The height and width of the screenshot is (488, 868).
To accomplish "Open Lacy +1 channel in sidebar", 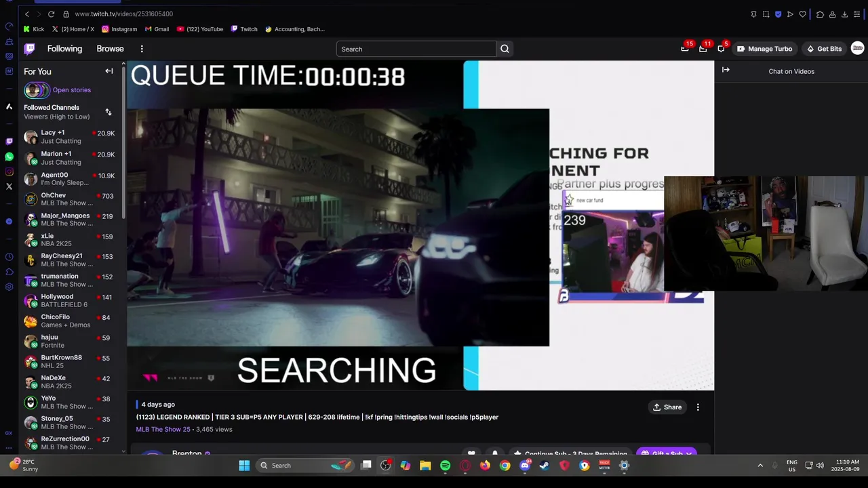I will pos(70,137).
